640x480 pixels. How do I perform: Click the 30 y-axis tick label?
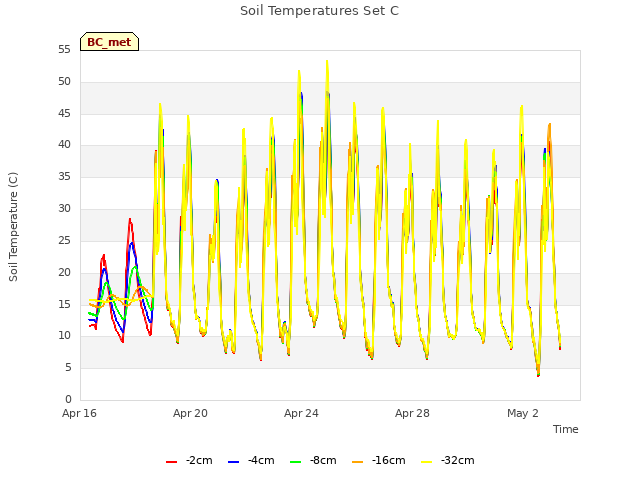[x=64, y=209]
